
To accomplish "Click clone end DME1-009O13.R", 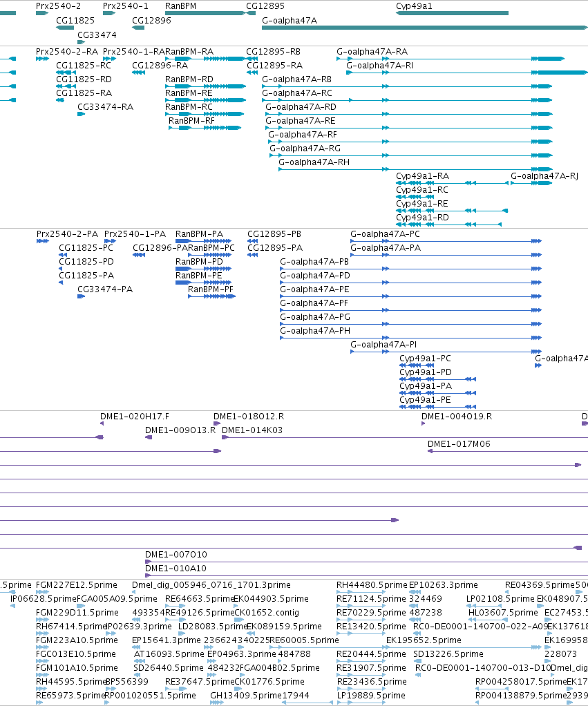I will [x=180, y=430].
